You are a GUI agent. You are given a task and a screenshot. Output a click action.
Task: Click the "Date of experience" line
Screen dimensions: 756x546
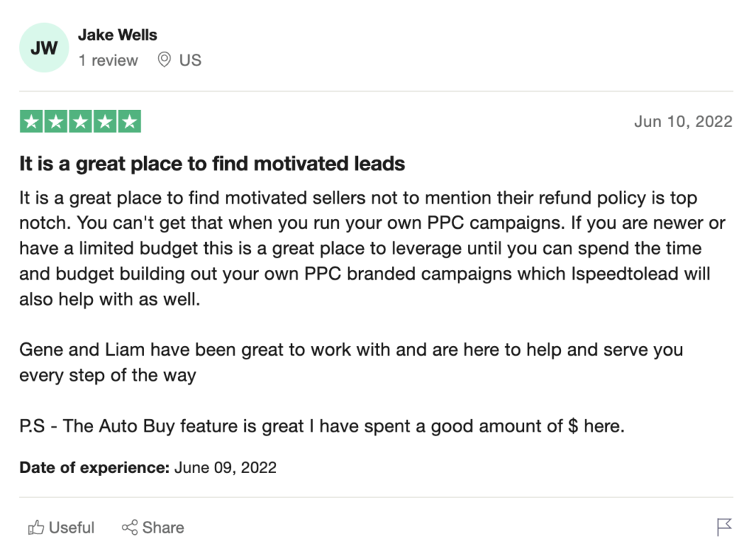pyautogui.click(x=148, y=468)
